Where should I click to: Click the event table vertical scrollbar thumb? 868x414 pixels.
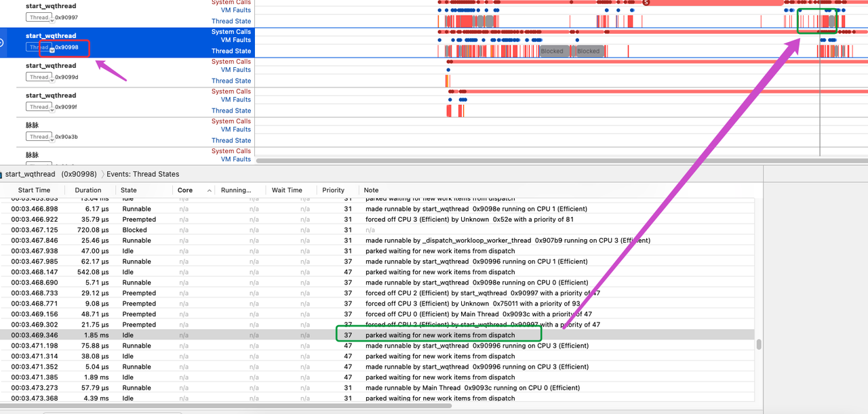click(759, 344)
